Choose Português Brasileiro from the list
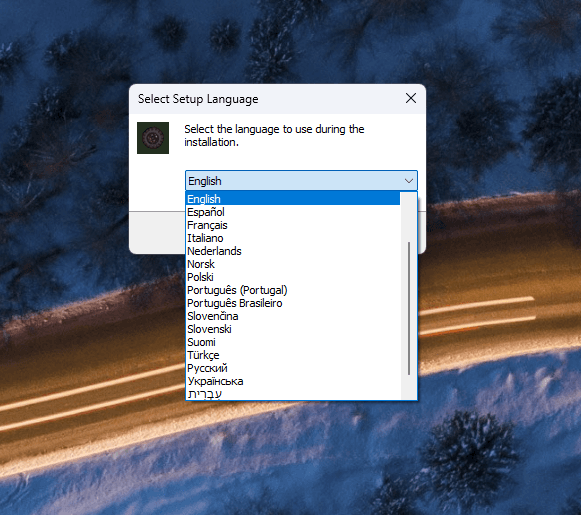581x515 pixels. click(x=293, y=303)
